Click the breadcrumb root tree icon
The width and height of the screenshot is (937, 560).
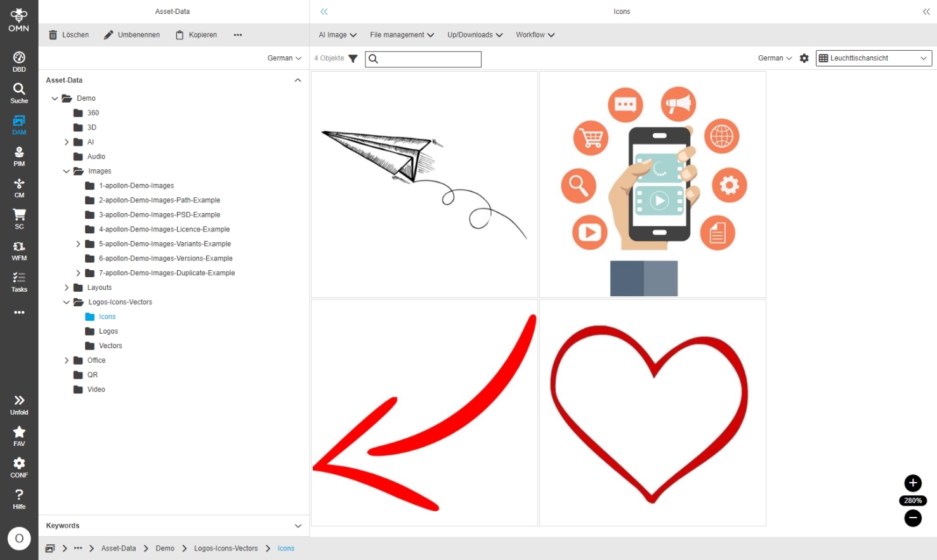pos(50,549)
